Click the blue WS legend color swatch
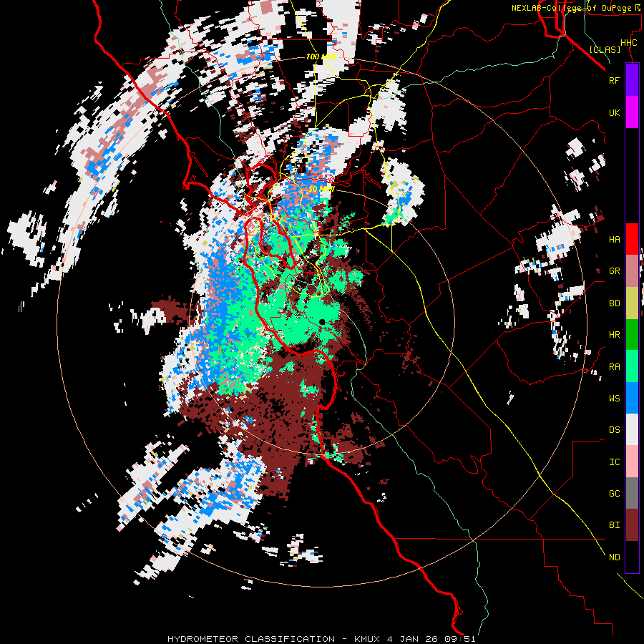The width and height of the screenshot is (644, 644). [x=632, y=398]
